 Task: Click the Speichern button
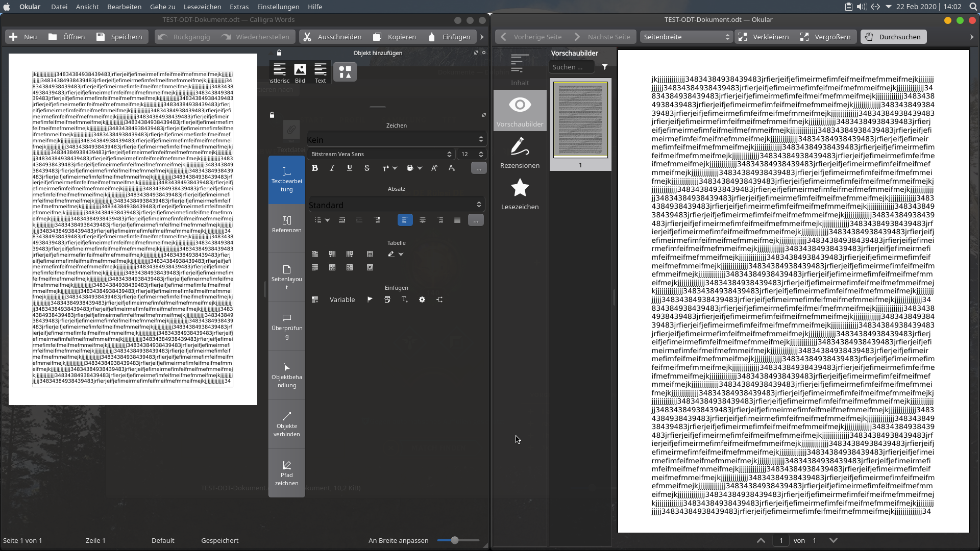point(119,37)
